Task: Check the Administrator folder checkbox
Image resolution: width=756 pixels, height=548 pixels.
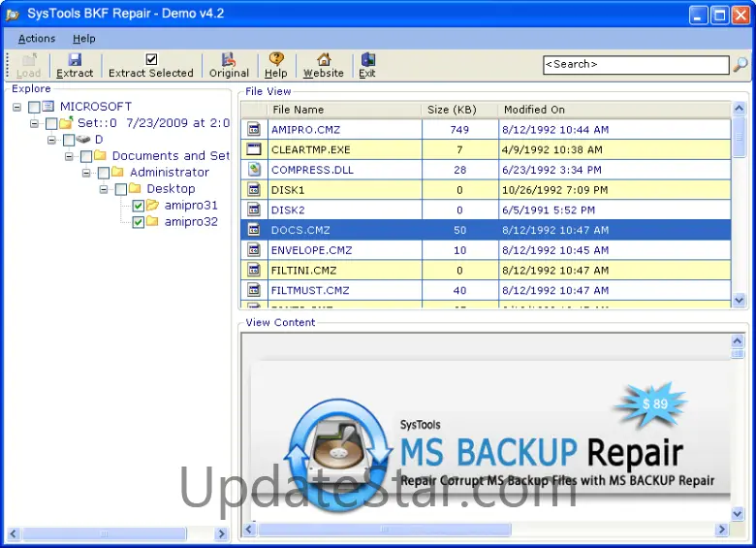Action: pyautogui.click(x=104, y=173)
